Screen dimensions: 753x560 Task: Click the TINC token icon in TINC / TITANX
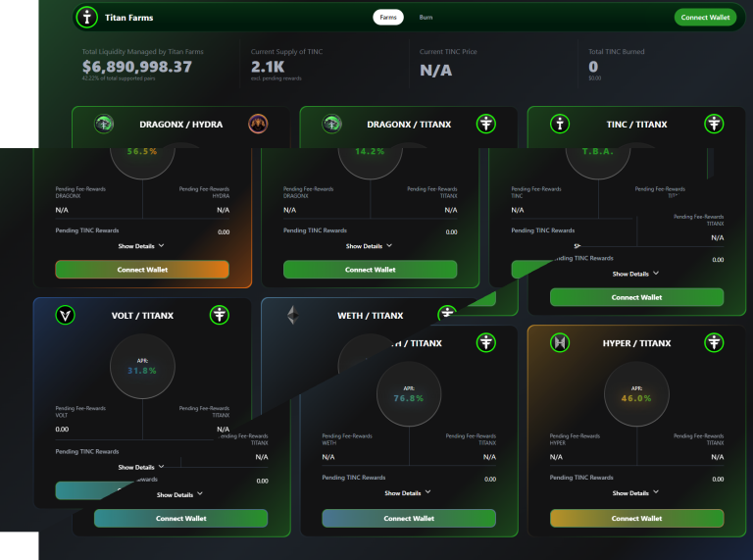click(x=560, y=124)
